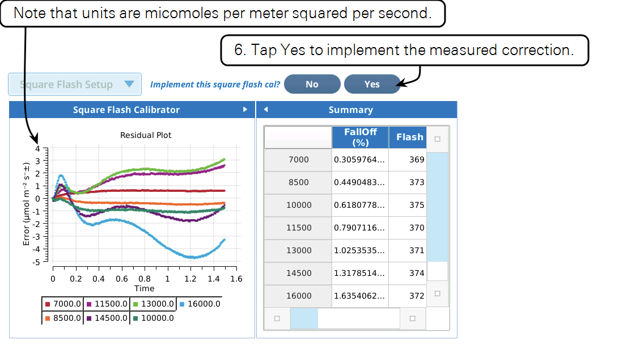Image resolution: width=644 pixels, height=348 pixels.
Task: Click the red 7000.0 legend swatch
Action: click(x=48, y=304)
